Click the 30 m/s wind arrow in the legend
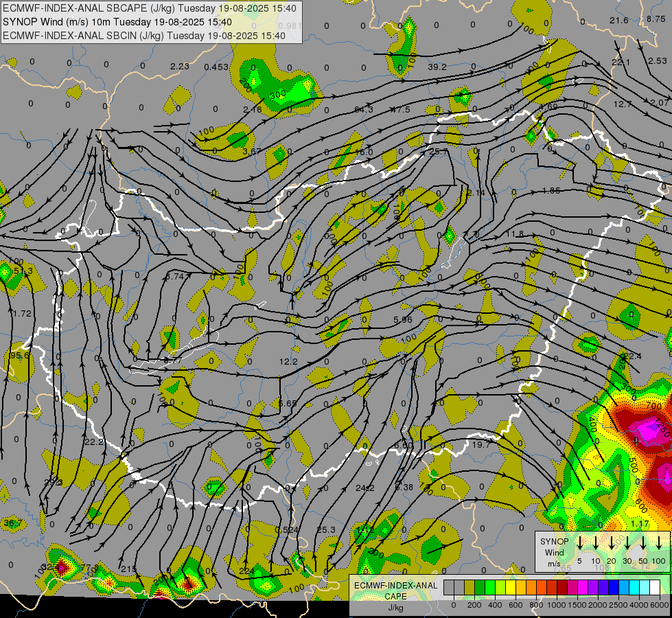The height and width of the screenshot is (618, 672). 627,542
